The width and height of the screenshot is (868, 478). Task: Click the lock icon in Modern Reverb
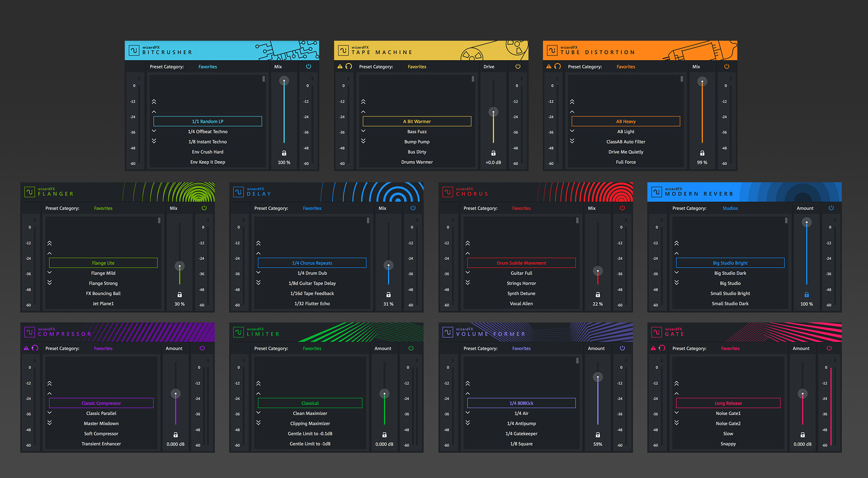point(807,294)
